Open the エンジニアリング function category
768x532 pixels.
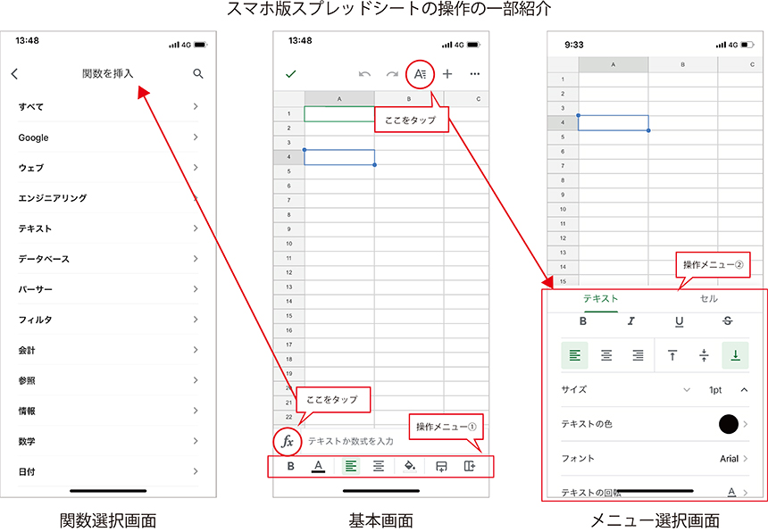(108, 198)
